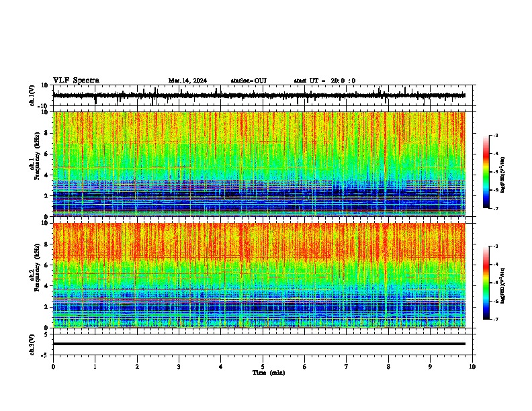532x411 pixels.
Task: Click the '5' tick on ch.3(V) axis
Action: (46, 334)
